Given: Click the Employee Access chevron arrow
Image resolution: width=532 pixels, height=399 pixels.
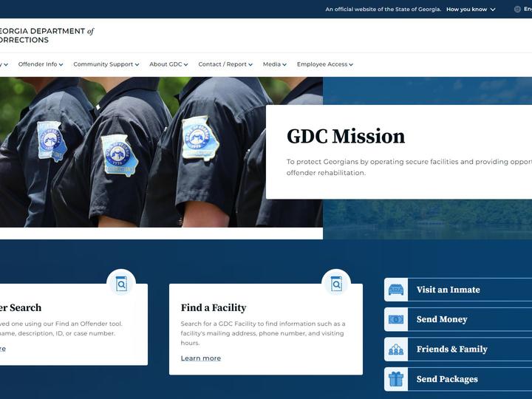Looking at the screenshot, I should (351, 64).
